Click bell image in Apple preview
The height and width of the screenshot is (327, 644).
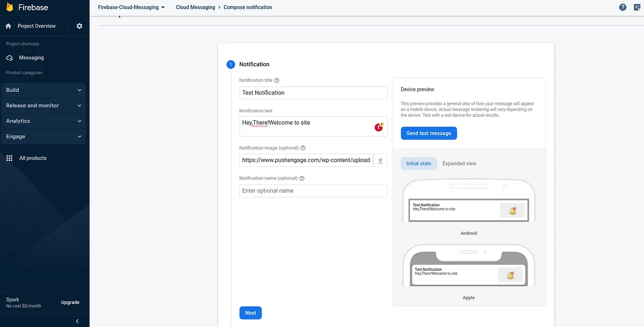coord(511,275)
